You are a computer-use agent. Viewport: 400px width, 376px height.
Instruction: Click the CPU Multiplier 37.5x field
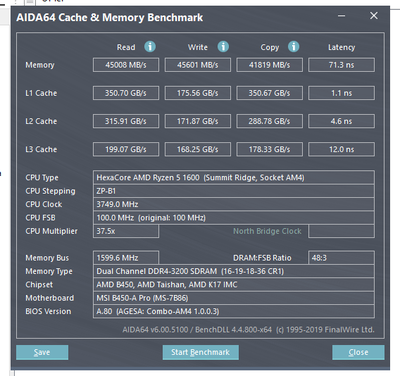(x=126, y=231)
